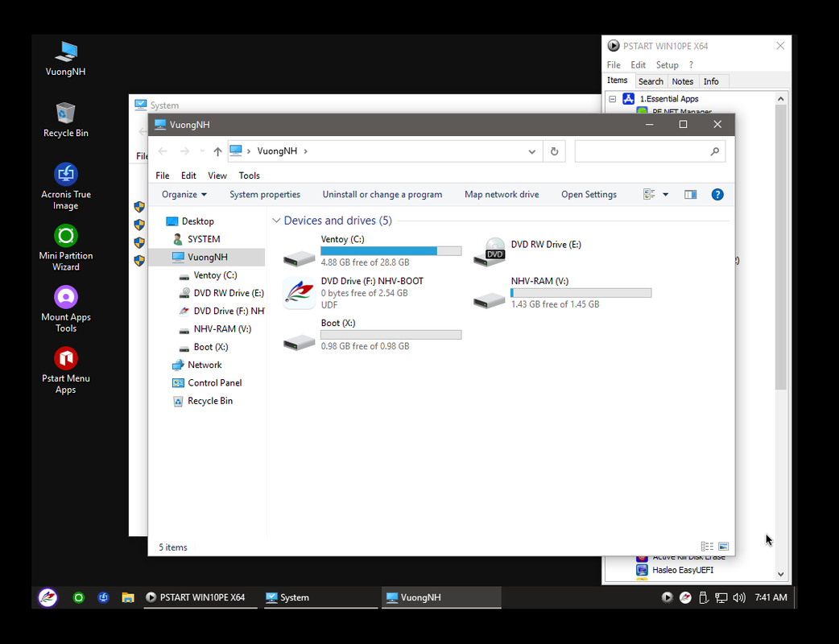
Task: Open Mount Apps Tools desktop shortcut
Action: pos(66,309)
